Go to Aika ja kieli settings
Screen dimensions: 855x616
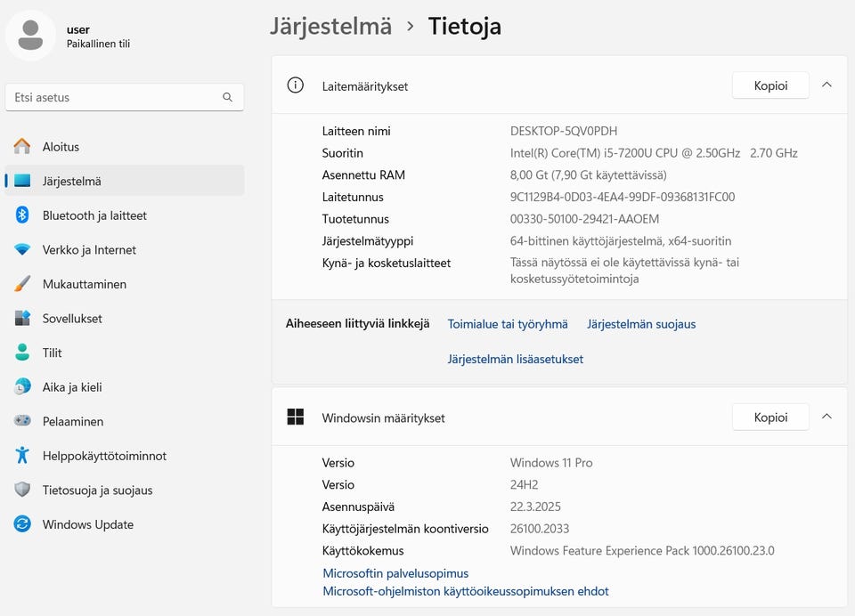point(72,387)
